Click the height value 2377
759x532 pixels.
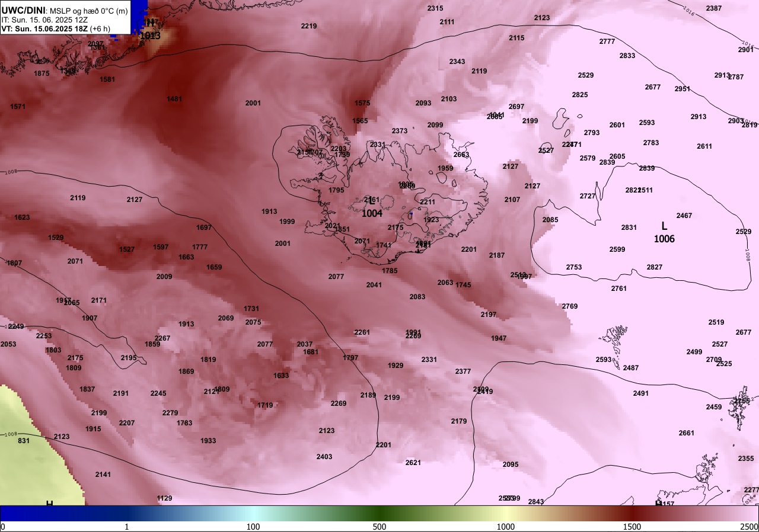[463, 371]
